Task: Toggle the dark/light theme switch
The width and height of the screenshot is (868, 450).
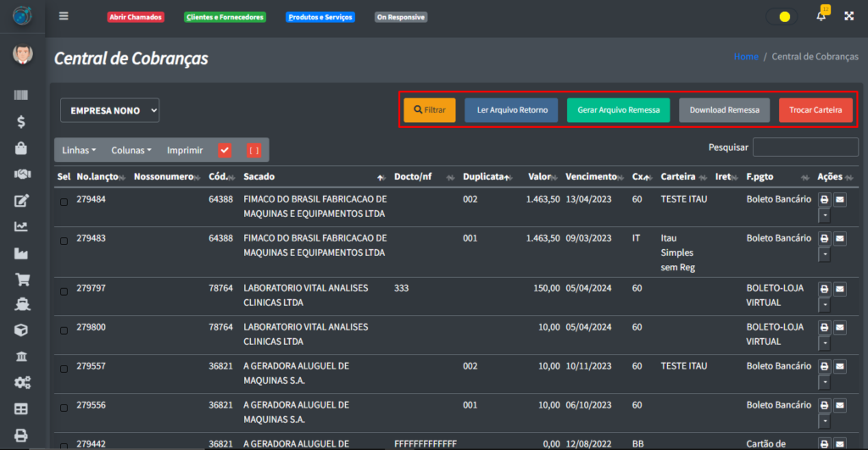Action: [x=780, y=16]
